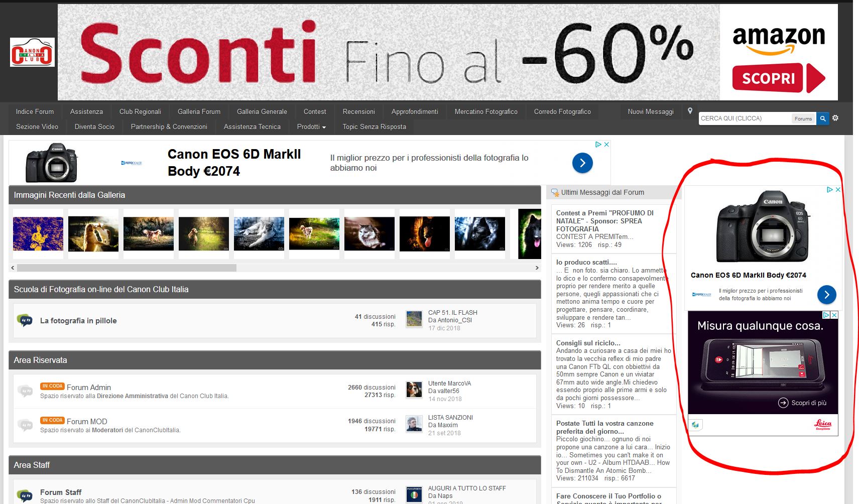Image resolution: width=859 pixels, height=504 pixels.
Task: Open Consigli sul riciclo post
Action: pyautogui.click(x=588, y=343)
